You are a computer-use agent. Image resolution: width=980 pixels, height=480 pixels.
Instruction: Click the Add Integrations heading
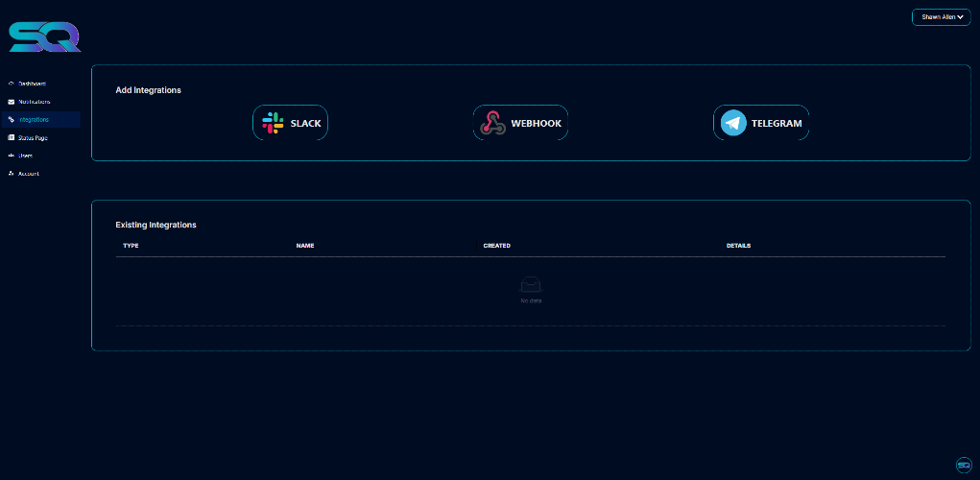(x=148, y=90)
